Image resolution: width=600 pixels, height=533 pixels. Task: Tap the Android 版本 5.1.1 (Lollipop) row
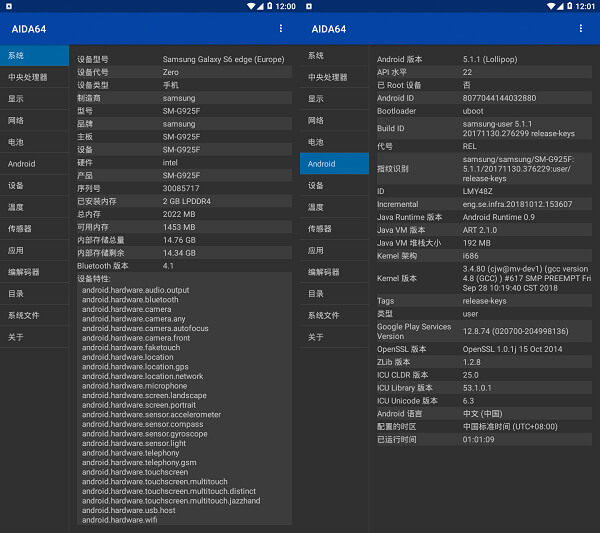pos(484,59)
